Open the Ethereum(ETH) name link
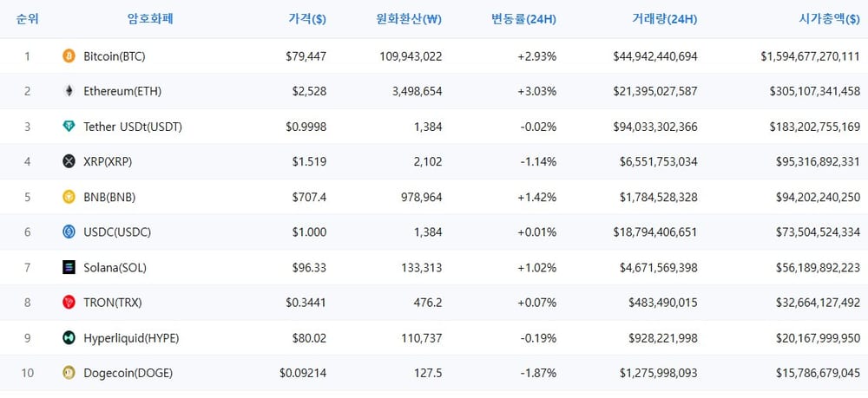This screenshot has width=868, height=398. tap(122, 92)
